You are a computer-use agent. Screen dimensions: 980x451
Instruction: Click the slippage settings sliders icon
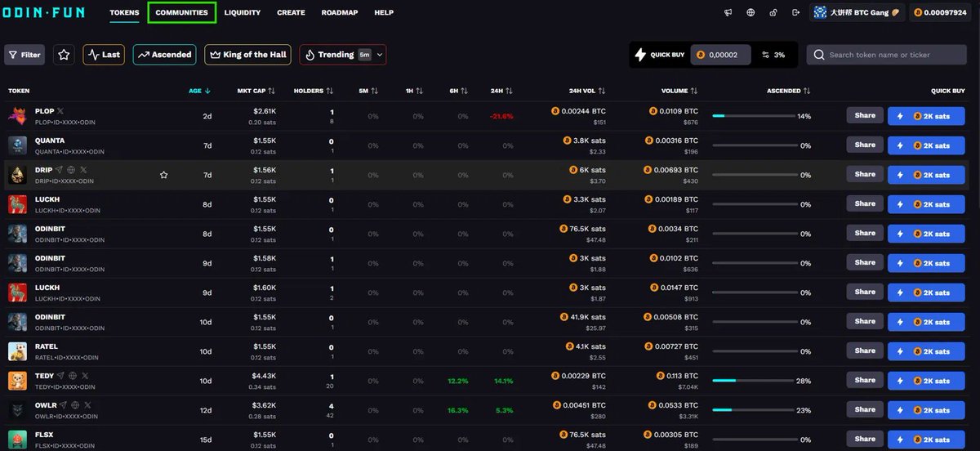(x=765, y=55)
